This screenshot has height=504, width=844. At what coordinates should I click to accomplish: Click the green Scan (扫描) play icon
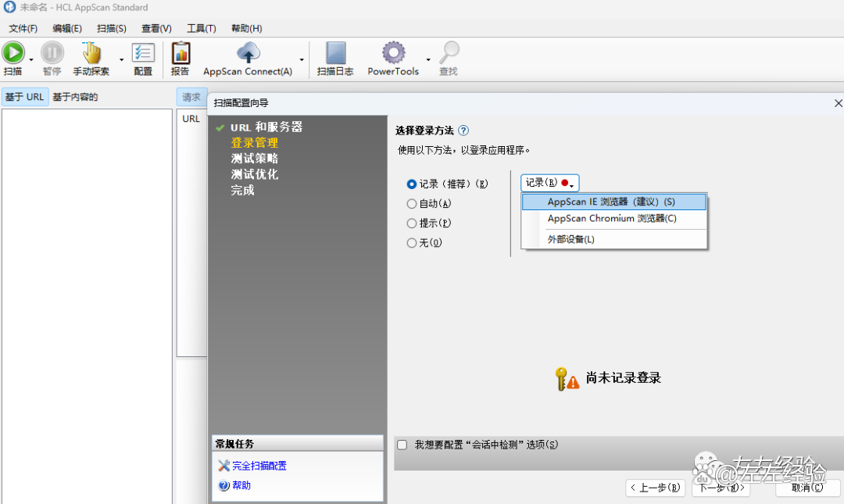point(13,53)
